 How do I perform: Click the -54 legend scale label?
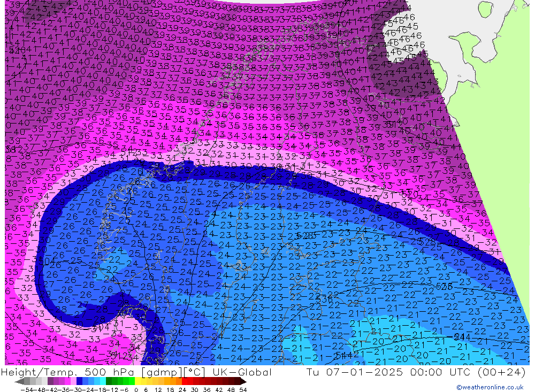coord(27,390)
